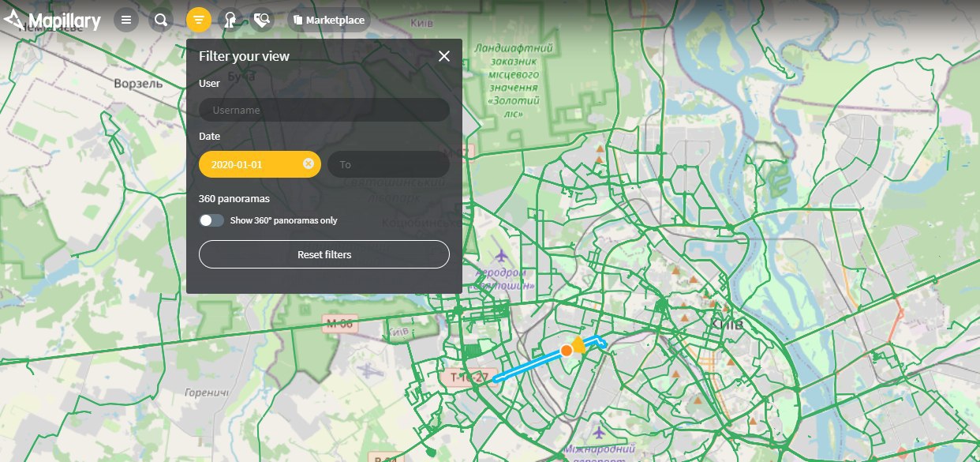Close the Filter your view panel

444,56
